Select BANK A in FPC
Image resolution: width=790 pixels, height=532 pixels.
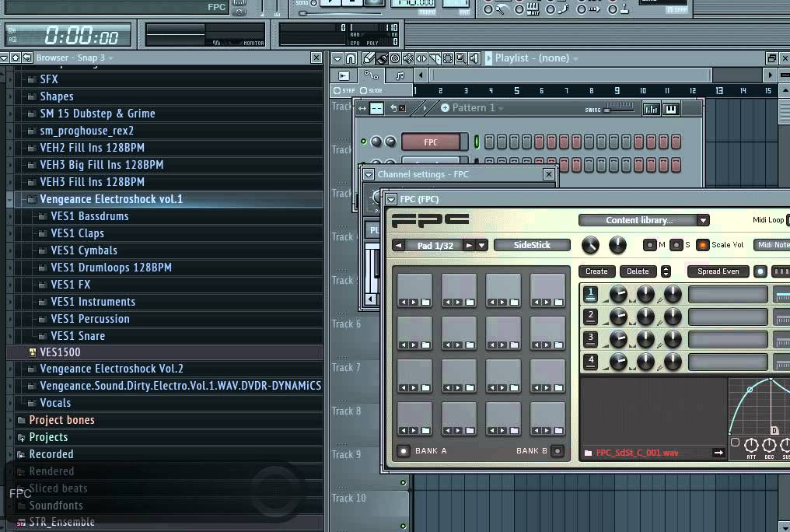(x=404, y=451)
